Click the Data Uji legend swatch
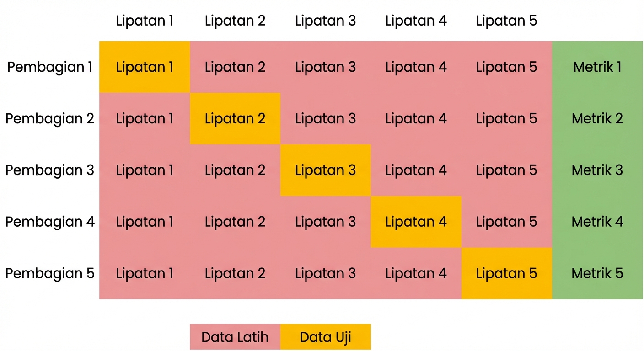 point(325,337)
